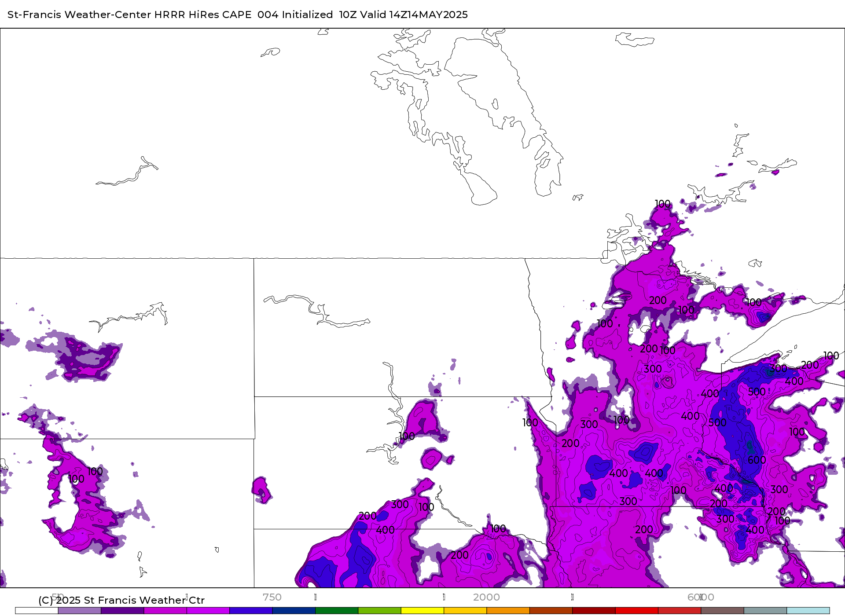
Task: Click the '004' forecast hour in the title
Action: [x=268, y=15]
